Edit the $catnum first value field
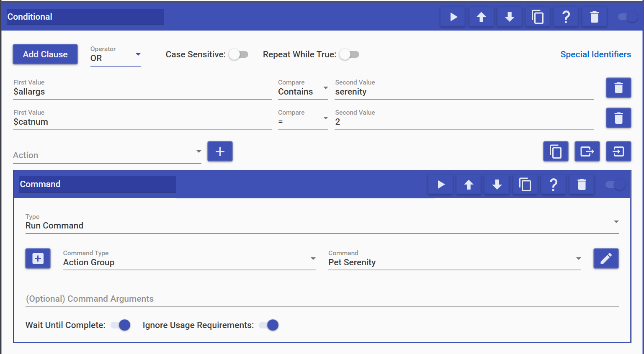Image resolution: width=644 pixels, height=354 pixels. point(142,118)
